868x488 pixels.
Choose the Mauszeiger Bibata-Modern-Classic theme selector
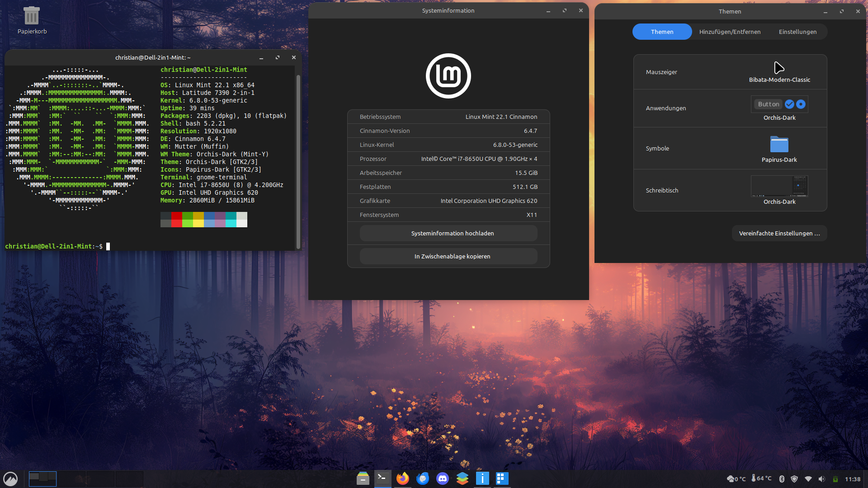(x=779, y=72)
